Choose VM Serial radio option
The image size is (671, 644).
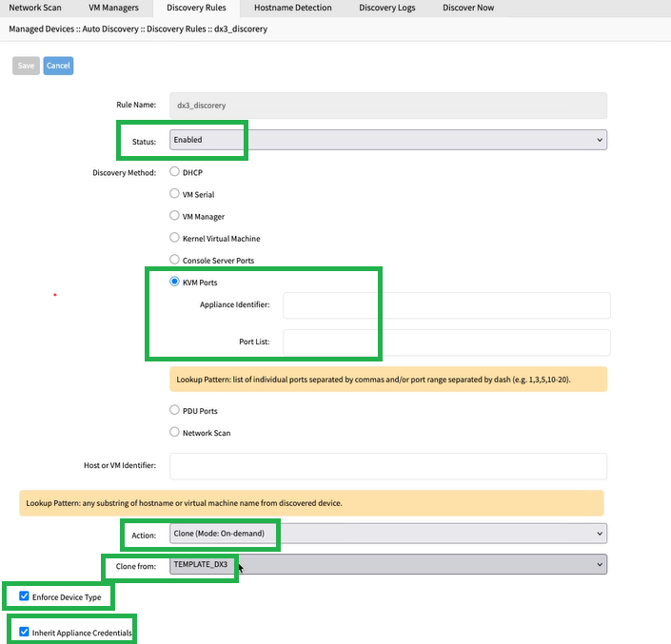174,193
